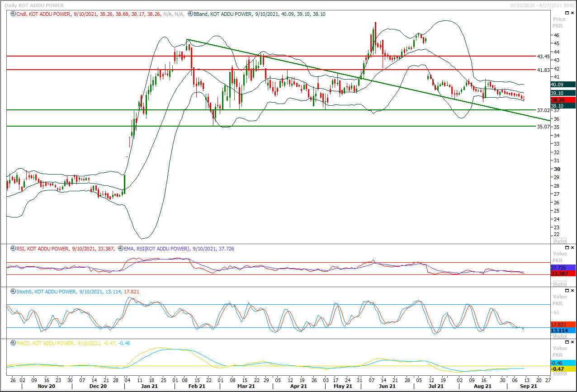Click the 35.07 support line label
The height and width of the screenshot is (392, 577).
click(543, 127)
